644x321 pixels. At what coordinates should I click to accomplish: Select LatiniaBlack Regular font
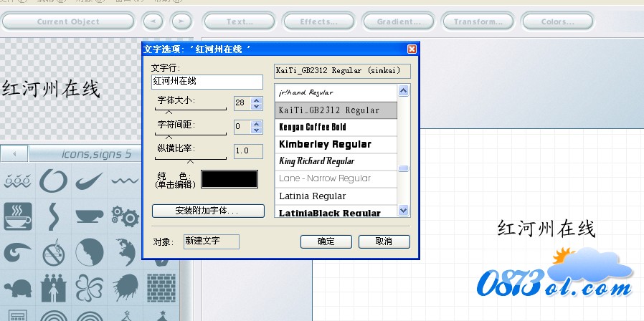pos(336,211)
